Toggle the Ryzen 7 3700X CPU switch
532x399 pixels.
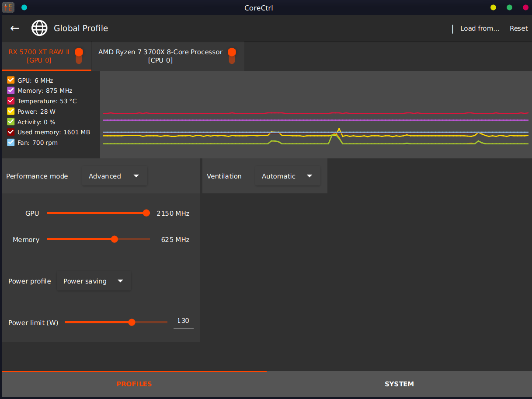[x=232, y=56]
